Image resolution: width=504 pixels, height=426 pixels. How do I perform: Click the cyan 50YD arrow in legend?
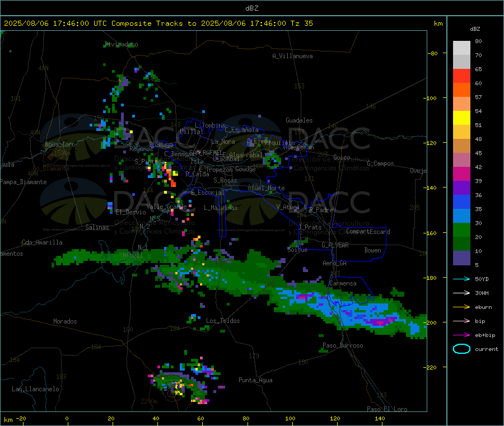(461, 279)
